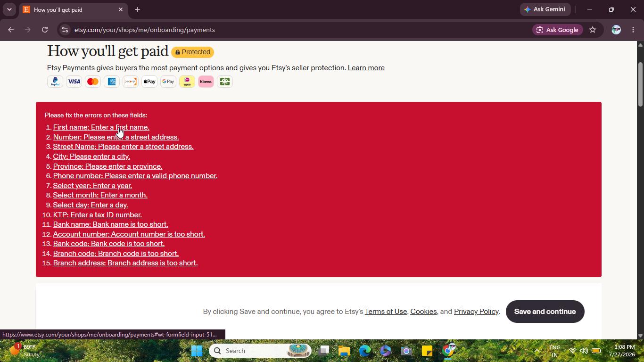Open Task View from the taskbar

[x=323, y=351]
